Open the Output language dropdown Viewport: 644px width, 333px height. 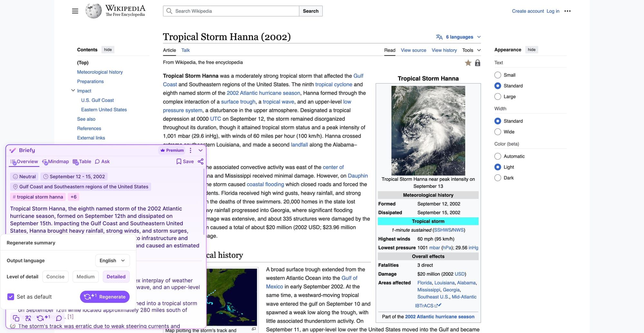tap(112, 260)
